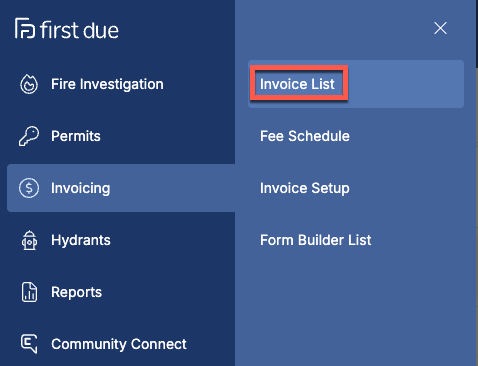Click the Permits key icon

pos(29,136)
